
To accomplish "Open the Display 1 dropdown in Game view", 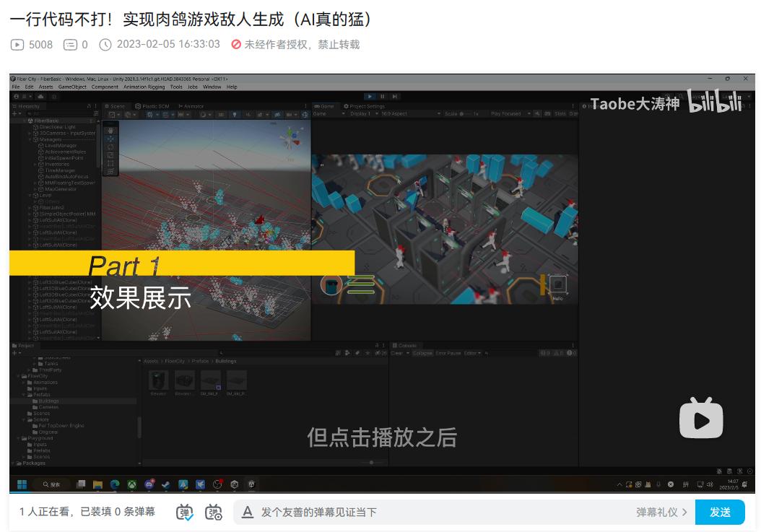I will point(364,113).
